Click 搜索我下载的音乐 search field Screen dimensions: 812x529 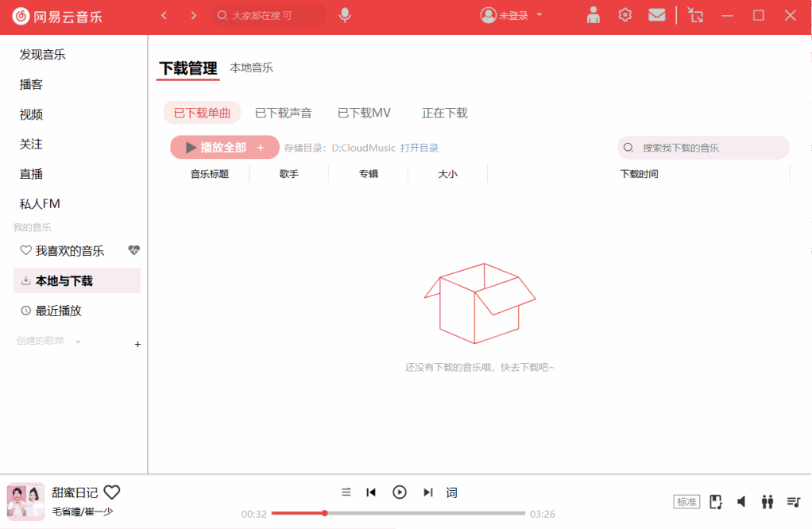[x=703, y=148]
